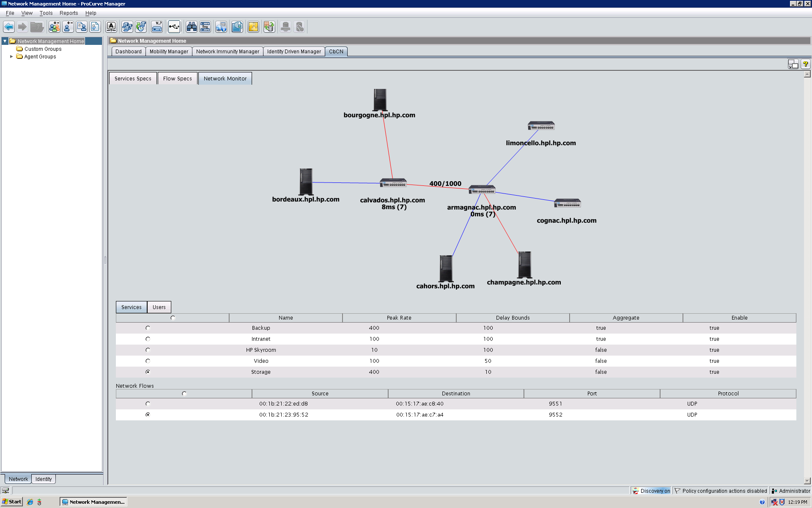The width and height of the screenshot is (812, 508).
Task: Click the Windows Start button
Action: tap(11, 502)
